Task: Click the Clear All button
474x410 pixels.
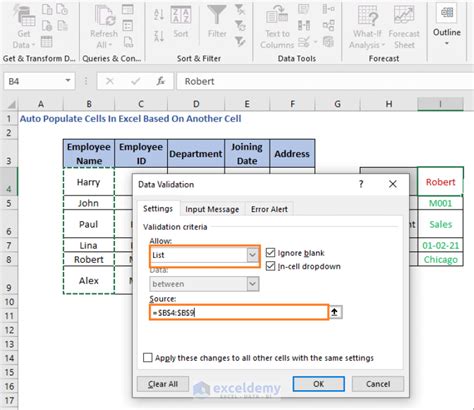Action: (x=163, y=384)
